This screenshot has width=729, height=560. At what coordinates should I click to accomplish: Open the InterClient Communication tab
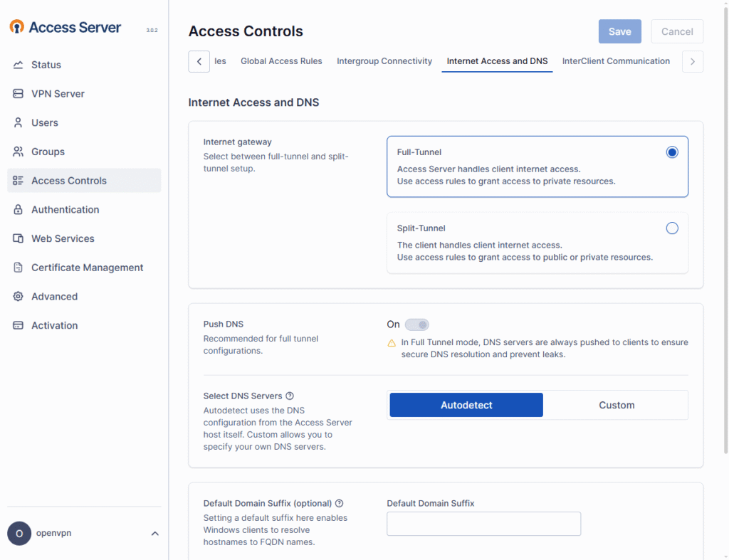click(616, 61)
